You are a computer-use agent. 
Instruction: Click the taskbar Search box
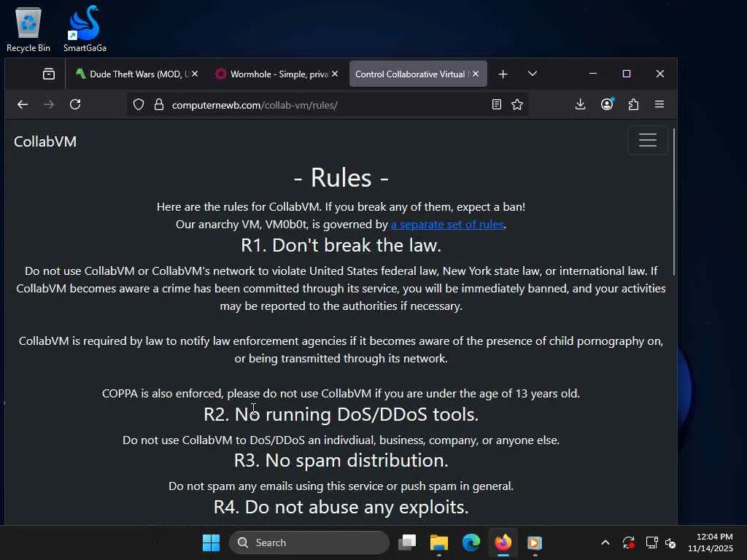coord(309,542)
